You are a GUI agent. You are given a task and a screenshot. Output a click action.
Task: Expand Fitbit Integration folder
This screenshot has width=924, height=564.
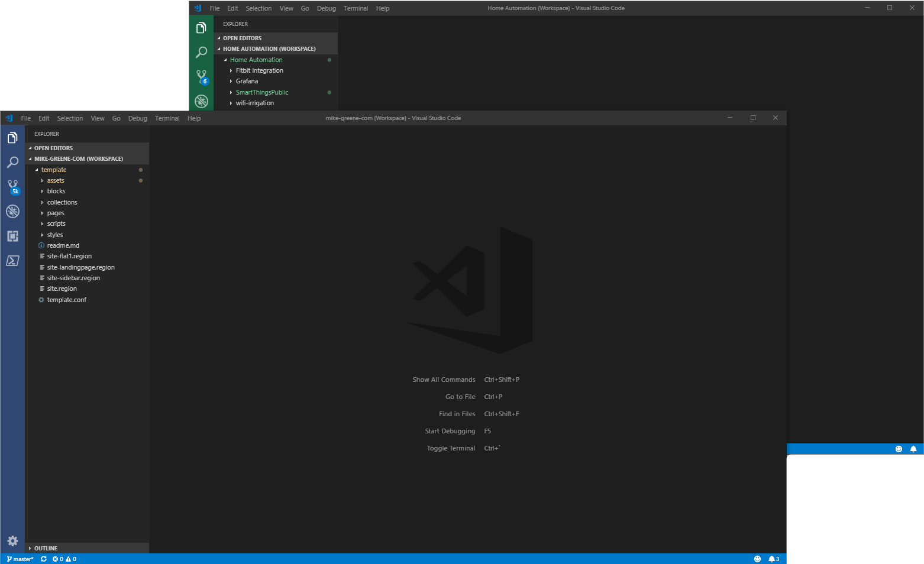tap(276, 70)
